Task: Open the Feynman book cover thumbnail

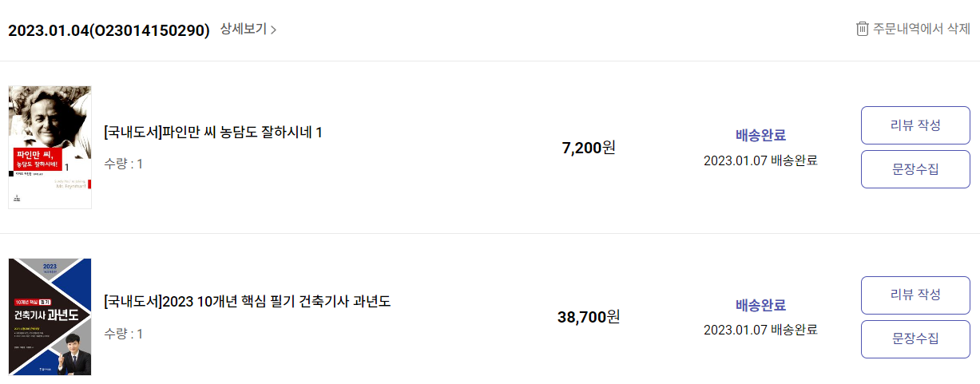Action: 50,147
